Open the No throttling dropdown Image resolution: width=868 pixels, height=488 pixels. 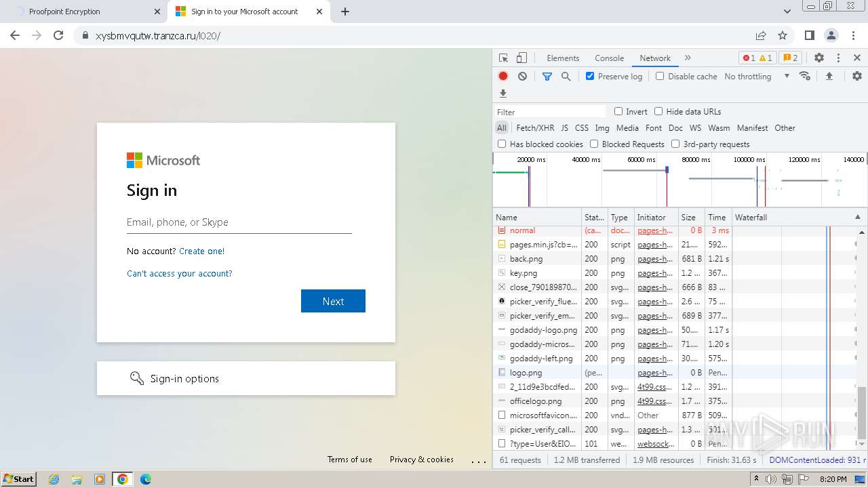[757, 77]
